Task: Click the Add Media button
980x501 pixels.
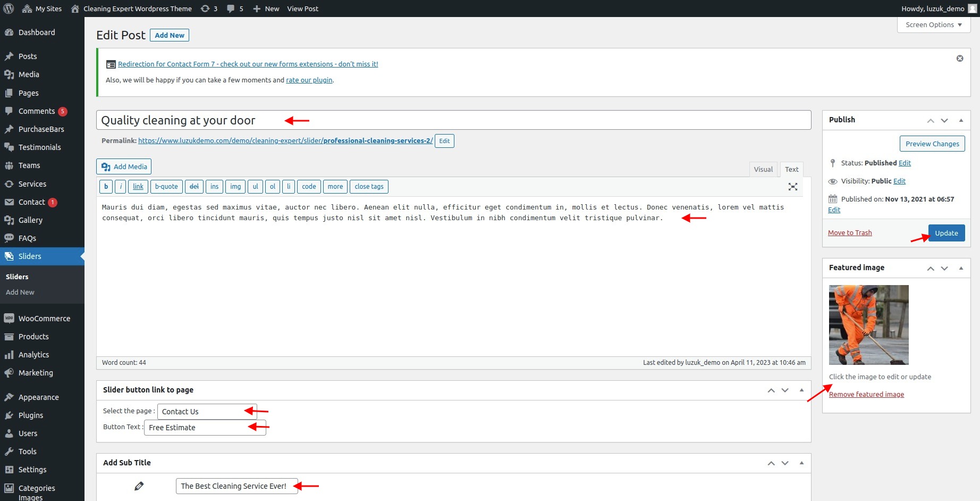Action: pyautogui.click(x=124, y=166)
